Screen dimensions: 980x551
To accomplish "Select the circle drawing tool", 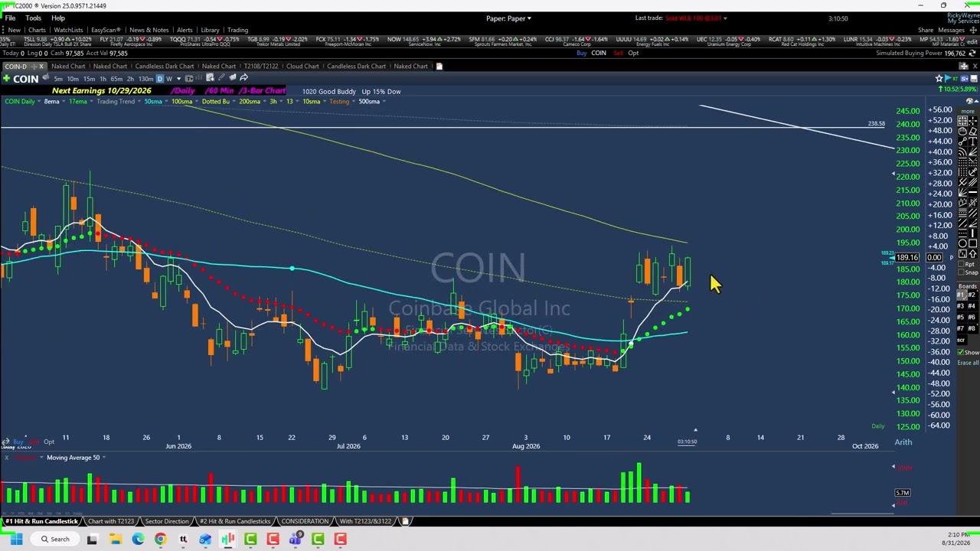I will pyautogui.click(x=962, y=243).
